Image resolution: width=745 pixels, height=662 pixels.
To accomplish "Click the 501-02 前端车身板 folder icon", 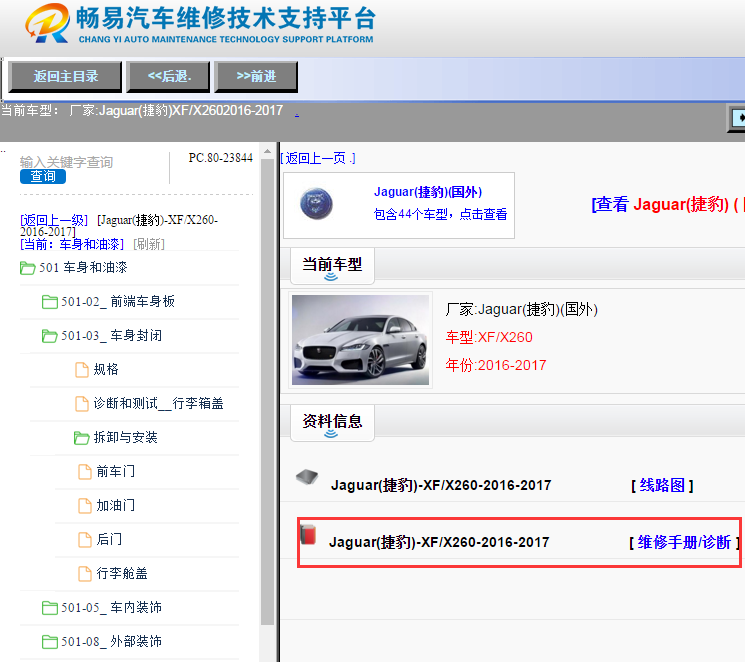I will click(50, 302).
